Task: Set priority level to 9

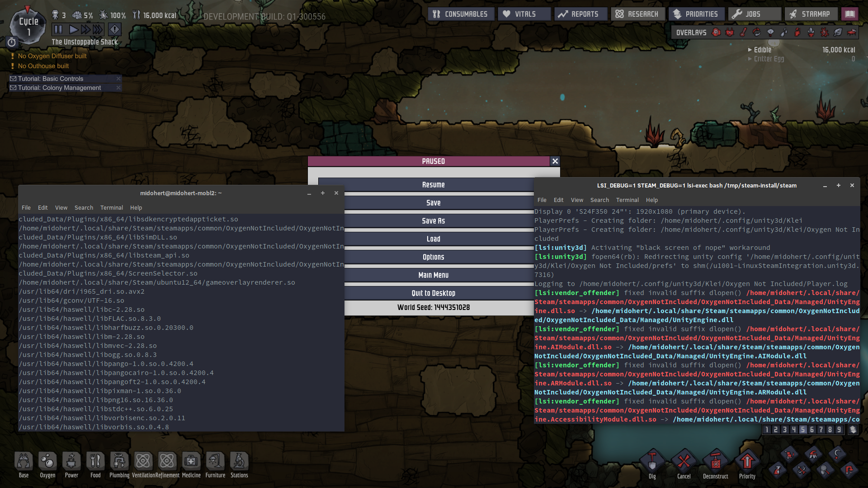Action: coord(839,430)
